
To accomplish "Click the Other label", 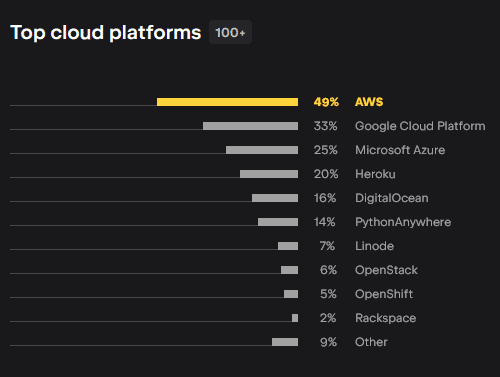I will (371, 342).
